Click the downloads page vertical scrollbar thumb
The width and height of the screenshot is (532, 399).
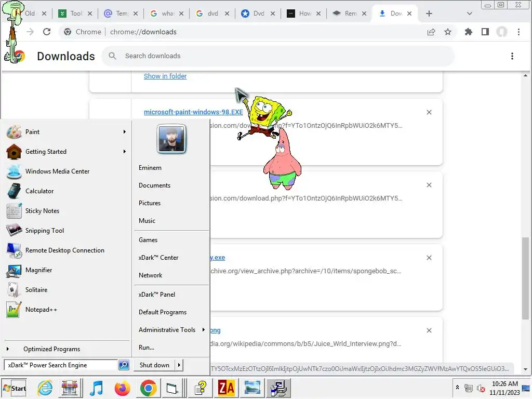(x=525, y=278)
